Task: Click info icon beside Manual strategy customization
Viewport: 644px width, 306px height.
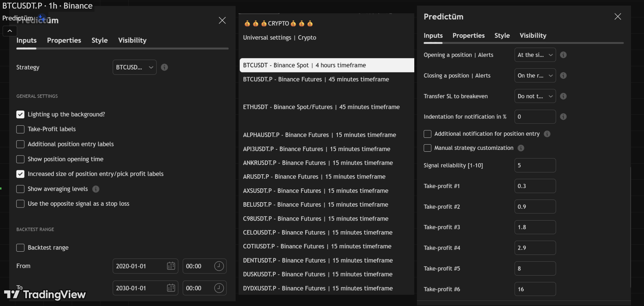Action: pyautogui.click(x=521, y=148)
